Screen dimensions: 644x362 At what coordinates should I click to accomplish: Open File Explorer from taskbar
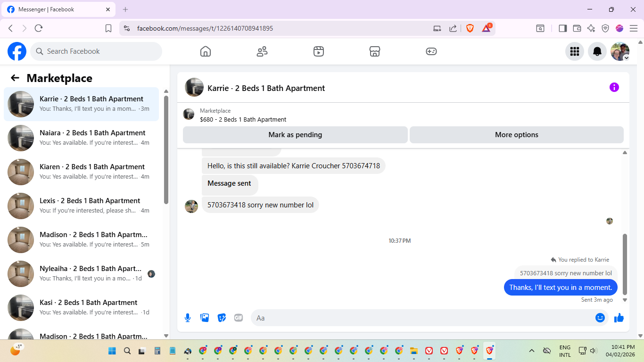tap(414, 351)
